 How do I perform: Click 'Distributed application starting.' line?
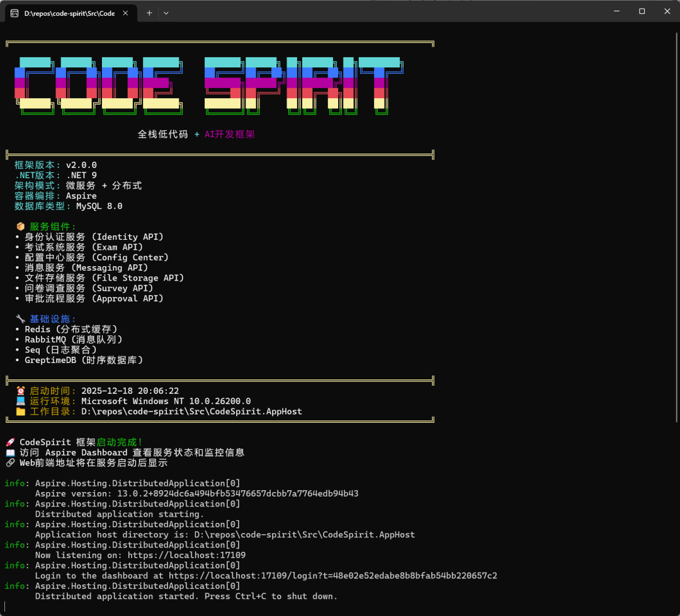(119, 514)
